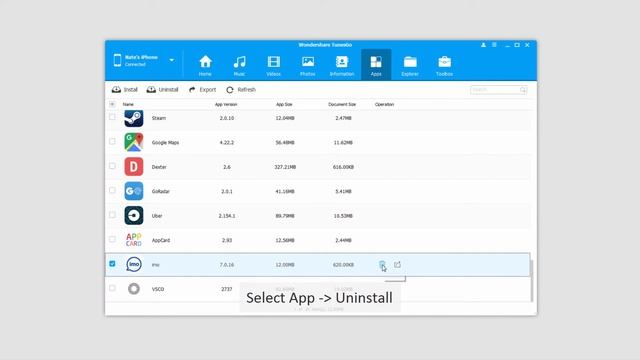Sort by the Name column header

click(x=128, y=104)
